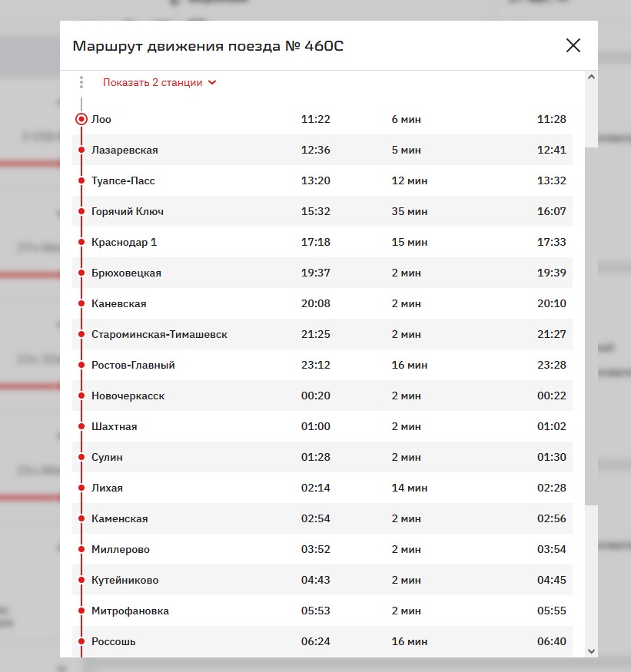Click arrival time 01:28 at Сулин
Screen dimensions: 631x672
tap(316, 457)
